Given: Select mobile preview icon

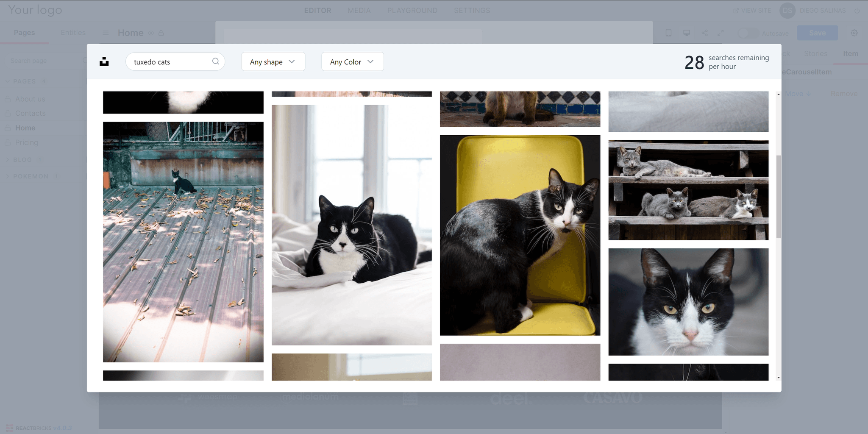Looking at the screenshot, I should [668, 33].
